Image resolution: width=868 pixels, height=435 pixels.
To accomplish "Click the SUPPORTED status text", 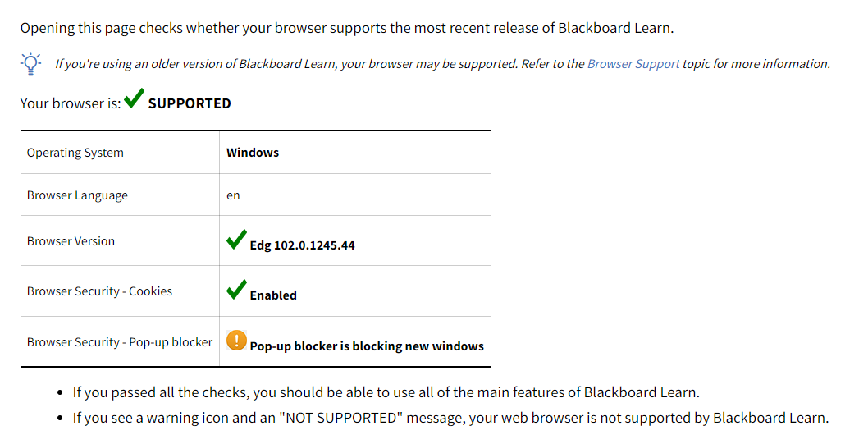I will click(x=190, y=103).
